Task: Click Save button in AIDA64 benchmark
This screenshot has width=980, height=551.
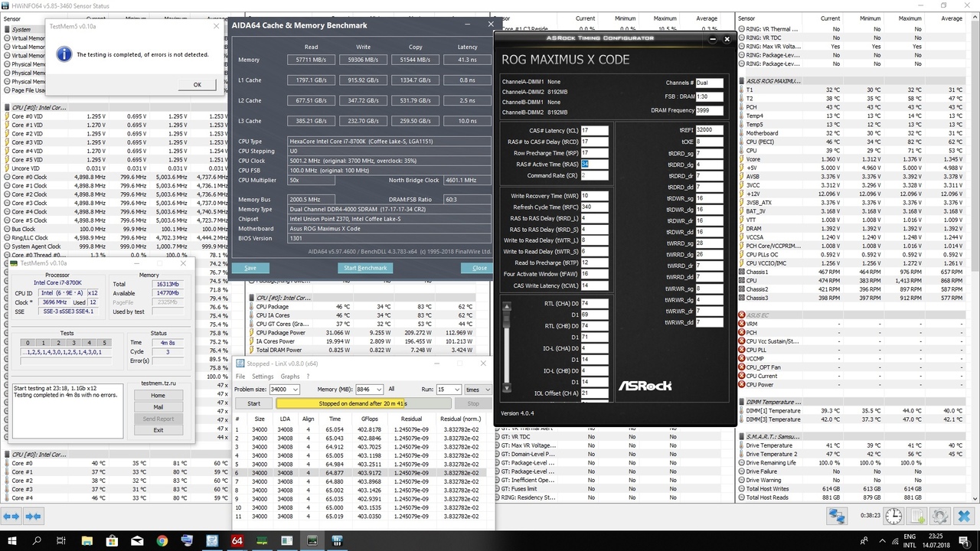Action: [x=250, y=268]
